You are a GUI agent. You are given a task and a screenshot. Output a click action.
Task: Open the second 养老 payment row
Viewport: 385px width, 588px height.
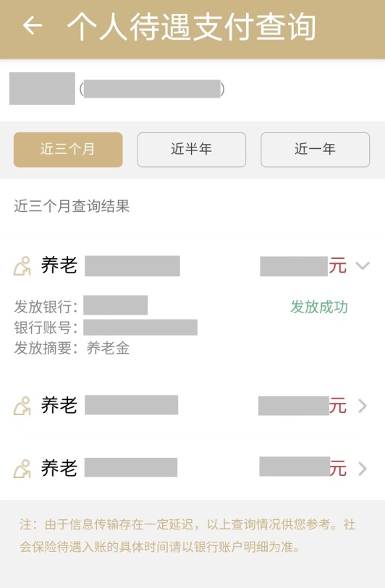tap(192, 406)
